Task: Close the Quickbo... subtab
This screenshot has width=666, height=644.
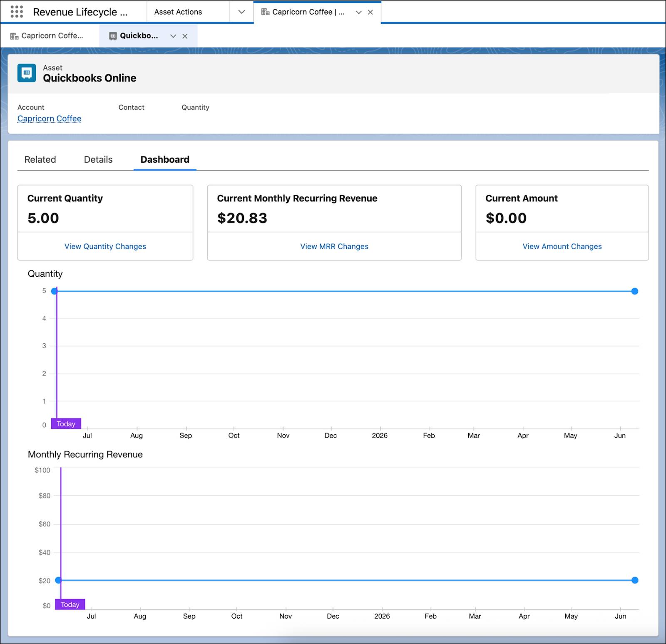Action: [x=185, y=36]
